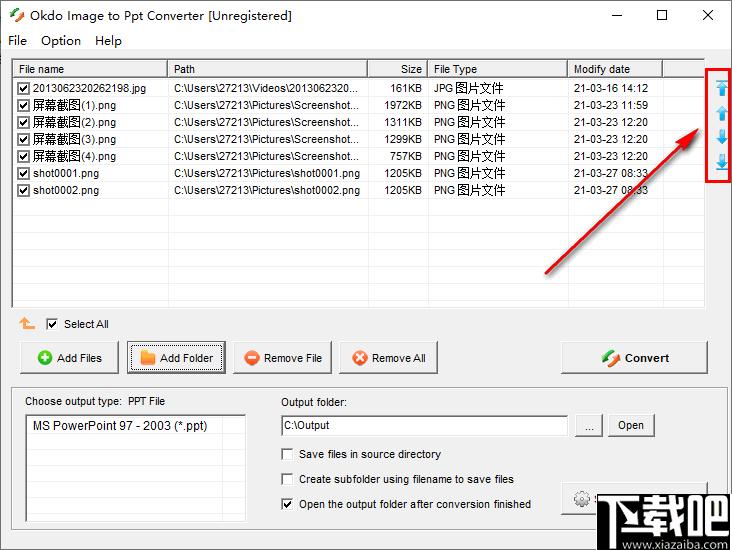Select the shot0001.png file name
732x550 pixels.
pyautogui.click(x=66, y=173)
